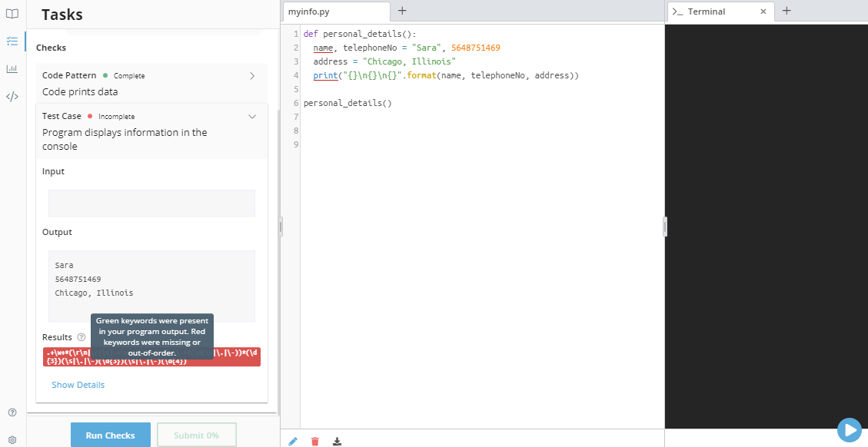The image size is (868, 447).
Task: Delete myinfo.py using the trash icon
Action: (314, 441)
